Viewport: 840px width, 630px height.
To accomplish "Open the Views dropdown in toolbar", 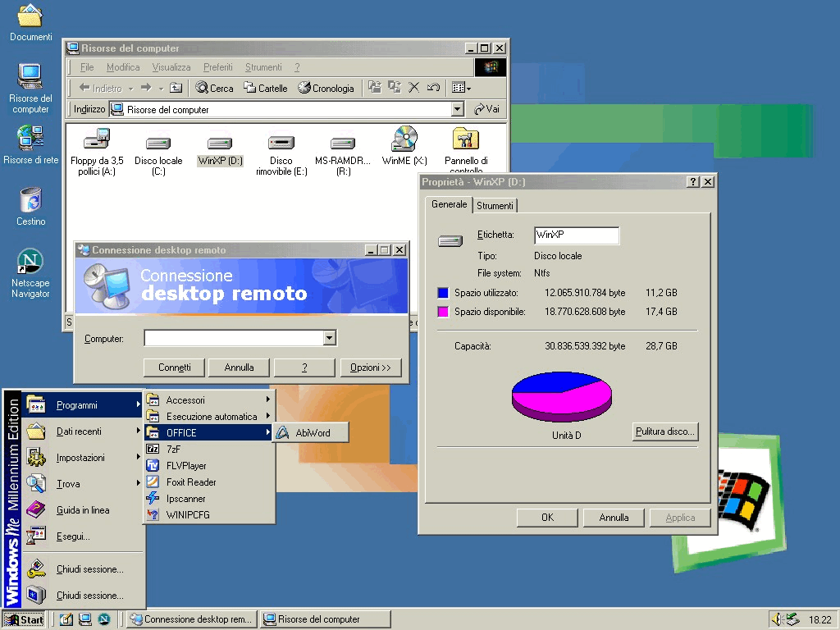I will (x=461, y=87).
